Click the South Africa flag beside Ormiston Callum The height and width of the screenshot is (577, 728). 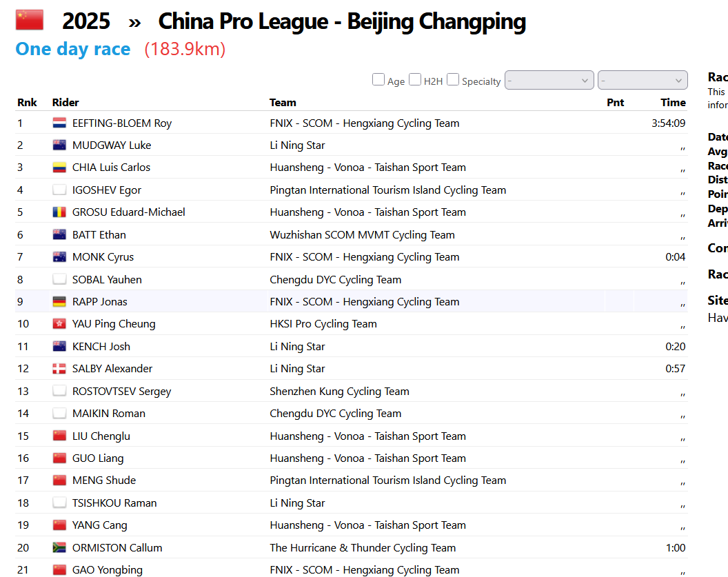59,548
